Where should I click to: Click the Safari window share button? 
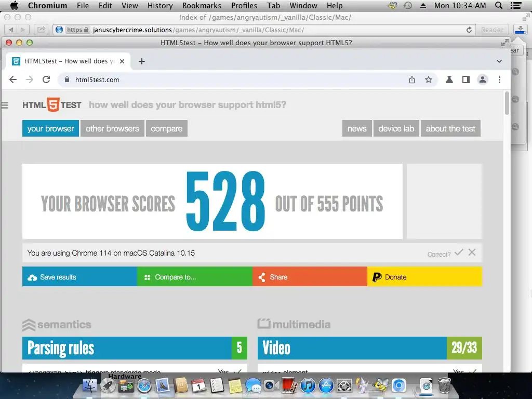41,30
